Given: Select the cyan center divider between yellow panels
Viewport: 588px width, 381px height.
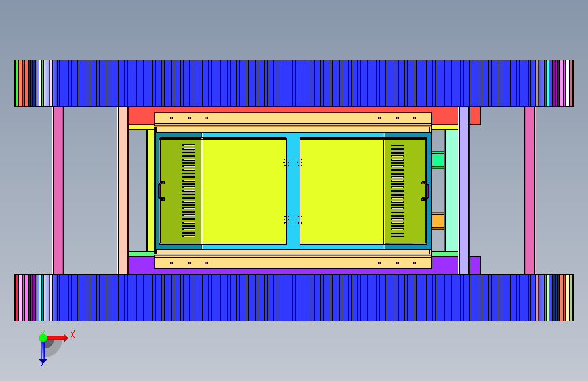Looking at the screenshot, I should tap(293, 191).
